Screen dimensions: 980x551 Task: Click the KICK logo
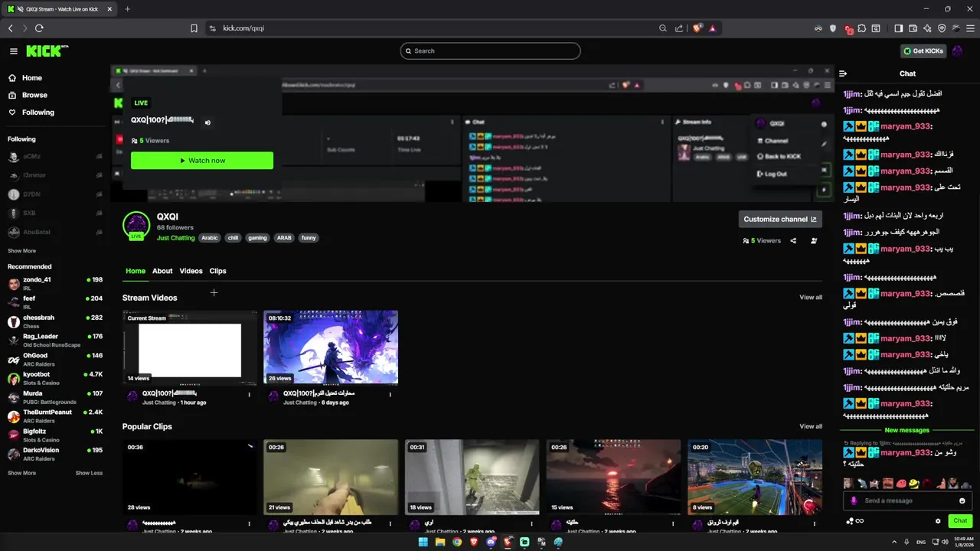pos(47,51)
